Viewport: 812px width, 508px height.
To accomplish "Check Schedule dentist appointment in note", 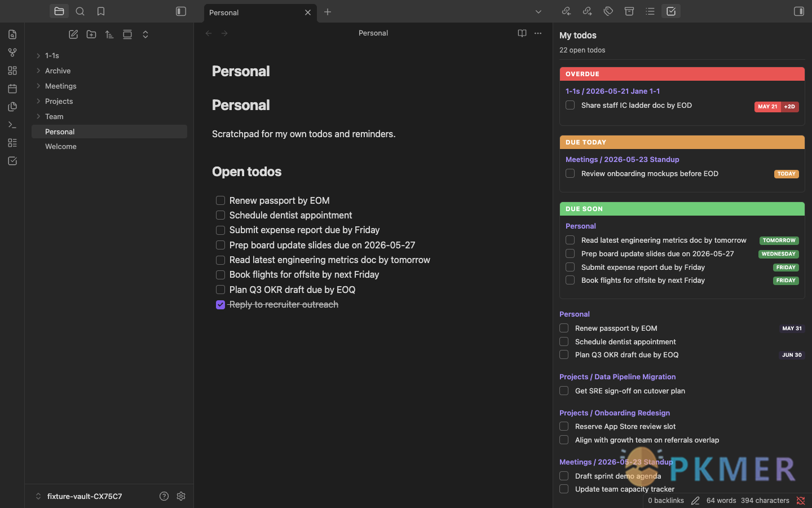I will (x=220, y=215).
